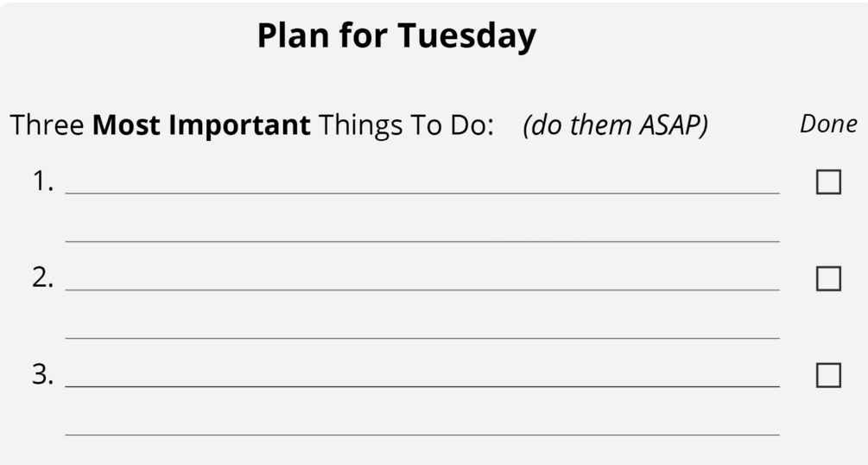Click the "Done" column label
Screen dimensions: 868x465
pyautogui.click(x=828, y=124)
